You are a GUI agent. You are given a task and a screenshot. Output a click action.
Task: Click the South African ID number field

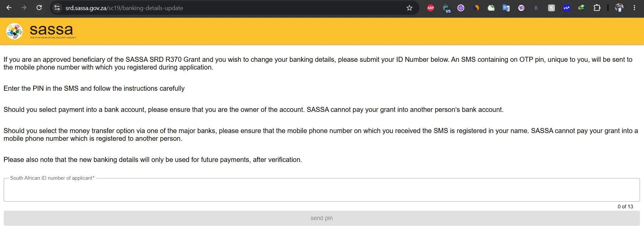coord(322,190)
